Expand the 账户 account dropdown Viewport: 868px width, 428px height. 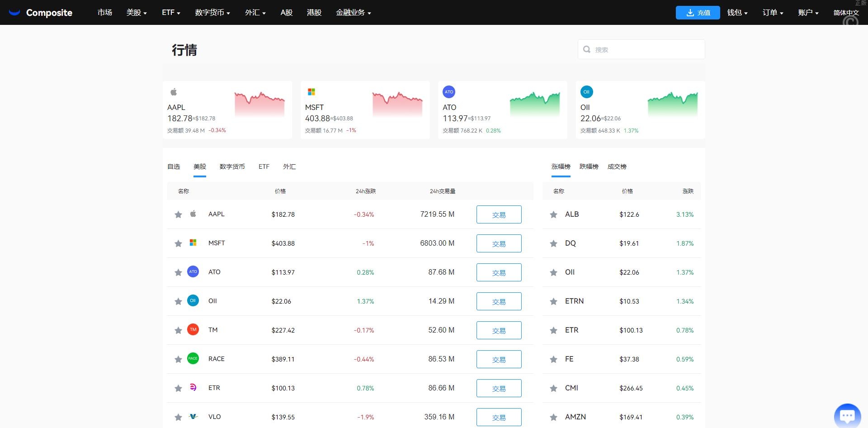pyautogui.click(x=808, y=12)
